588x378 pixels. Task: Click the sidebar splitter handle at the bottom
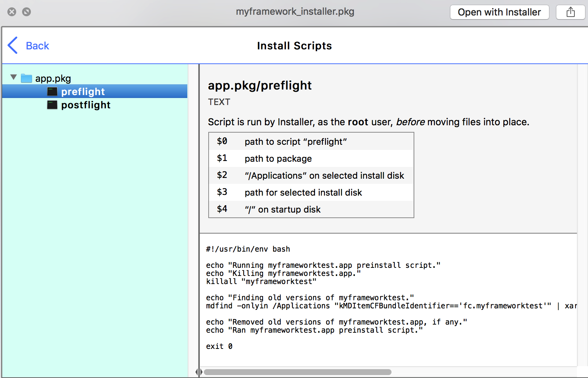coord(199,372)
